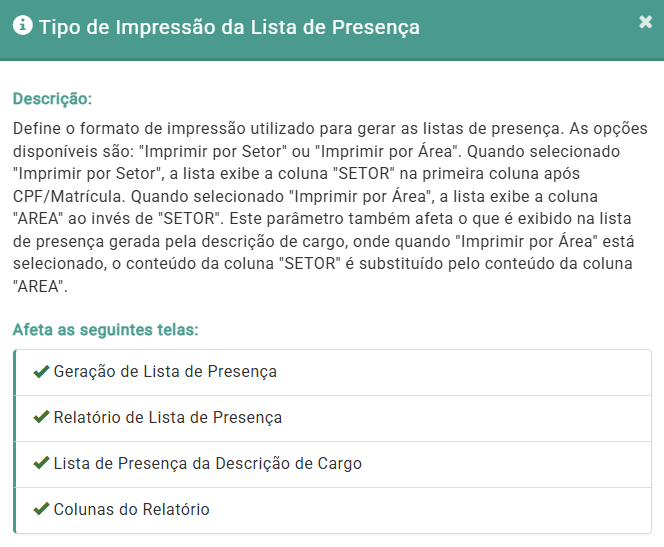The height and width of the screenshot is (547, 664).
Task: Open Relatório de Lista de Presença entry
Action: pos(168,418)
